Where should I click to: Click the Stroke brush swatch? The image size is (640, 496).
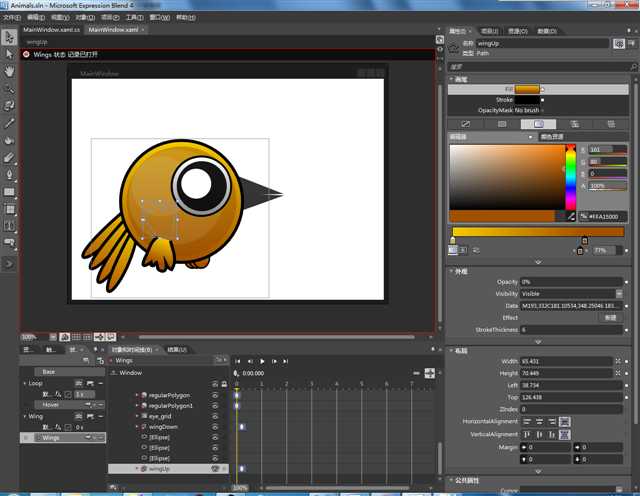[x=527, y=100]
